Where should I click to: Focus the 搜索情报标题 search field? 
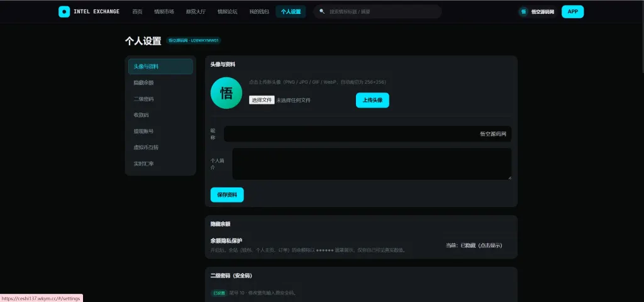[x=377, y=11]
